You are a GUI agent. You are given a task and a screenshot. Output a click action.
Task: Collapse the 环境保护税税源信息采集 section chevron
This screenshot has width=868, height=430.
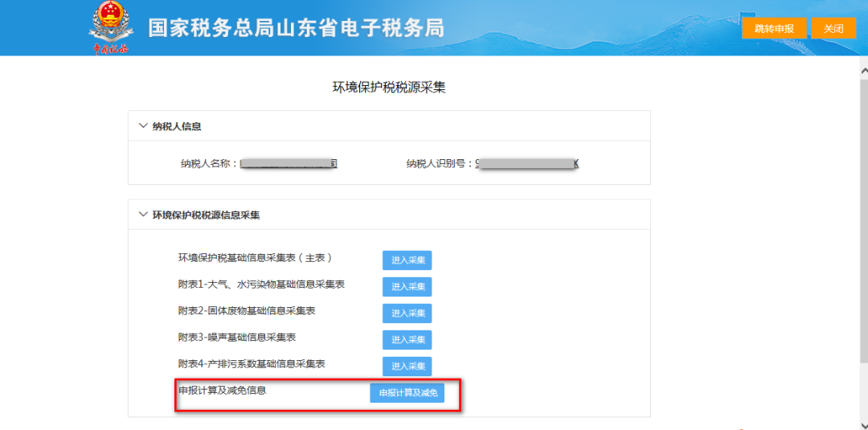pyautogui.click(x=143, y=215)
